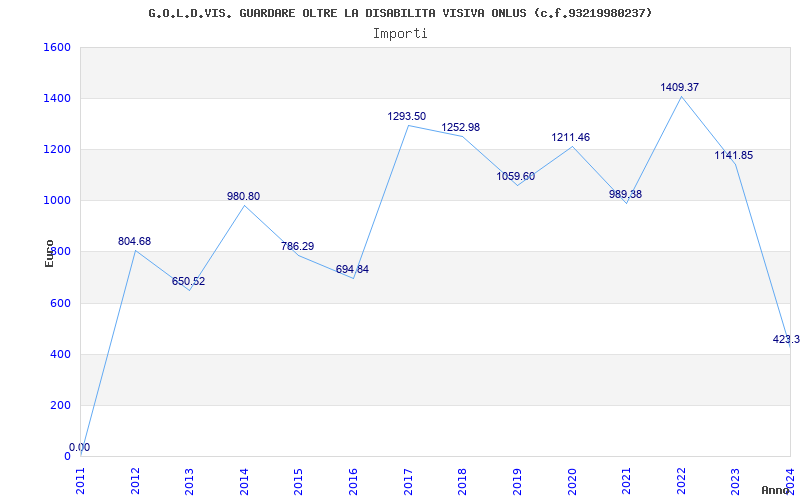The width and height of the screenshot is (800, 500).
Task: Click the data label 1211.46
Action: (570, 137)
